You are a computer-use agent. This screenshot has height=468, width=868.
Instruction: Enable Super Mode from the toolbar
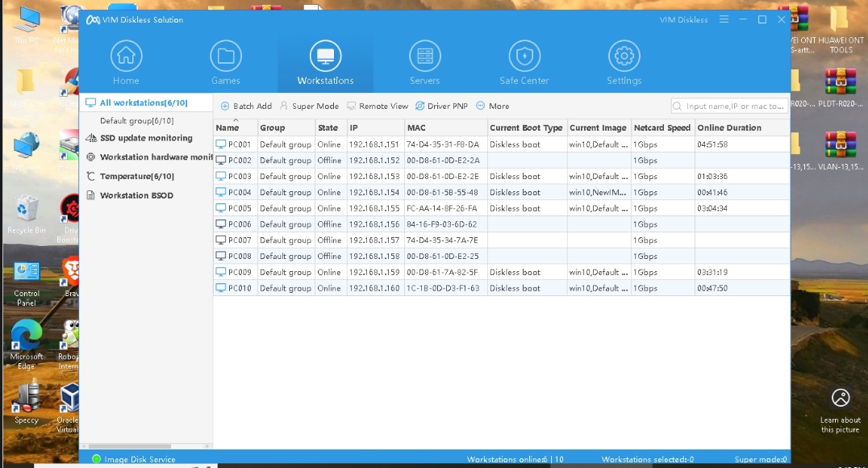click(x=308, y=106)
